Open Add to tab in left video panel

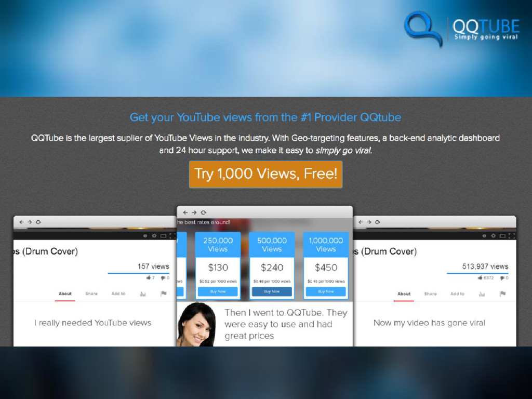click(118, 294)
